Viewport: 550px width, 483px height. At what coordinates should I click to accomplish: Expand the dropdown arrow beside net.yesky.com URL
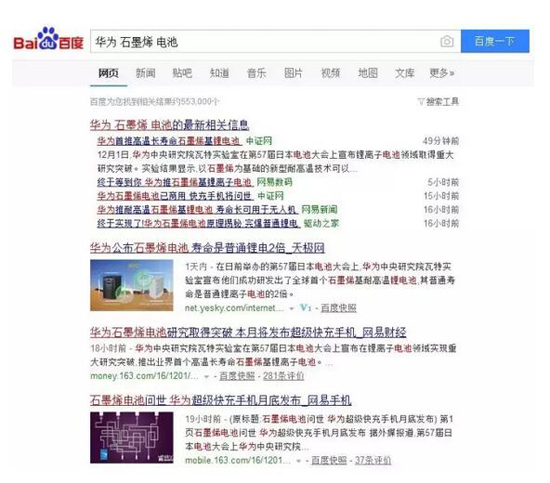pos(291,309)
